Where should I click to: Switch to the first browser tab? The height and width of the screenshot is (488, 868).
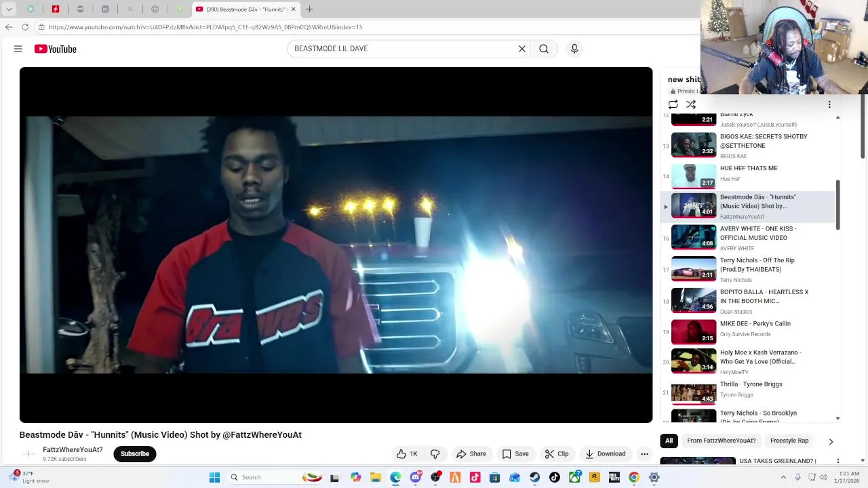pos(31,9)
